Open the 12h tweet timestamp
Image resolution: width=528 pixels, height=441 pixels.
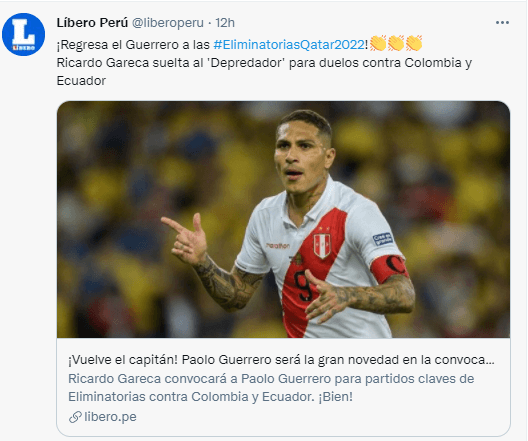[x=225, y=23]
